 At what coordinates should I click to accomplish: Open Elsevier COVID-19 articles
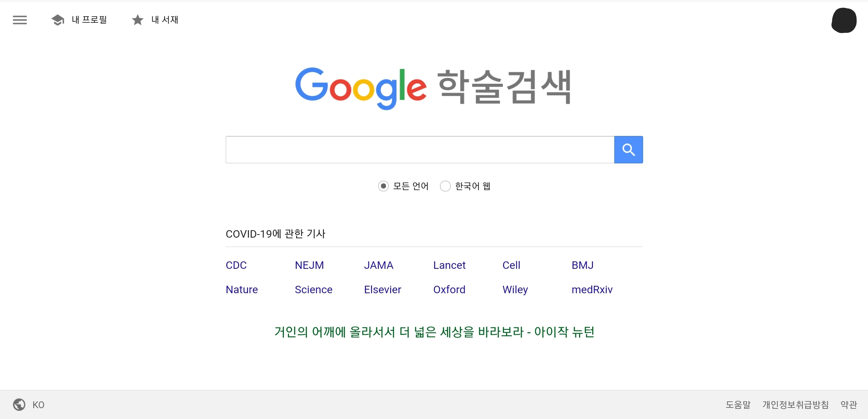(x=383, y=290)
